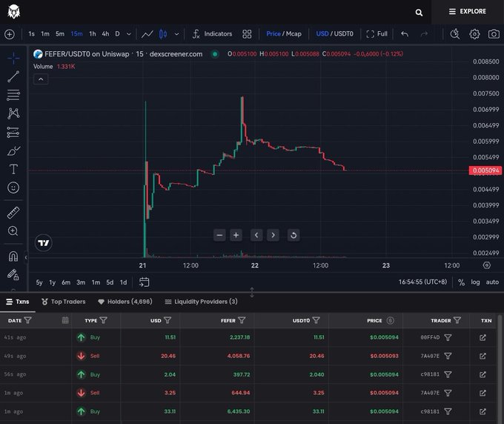Set chart range to 1d
Viewport: 504px width, 424px height.
pos(124,282)
